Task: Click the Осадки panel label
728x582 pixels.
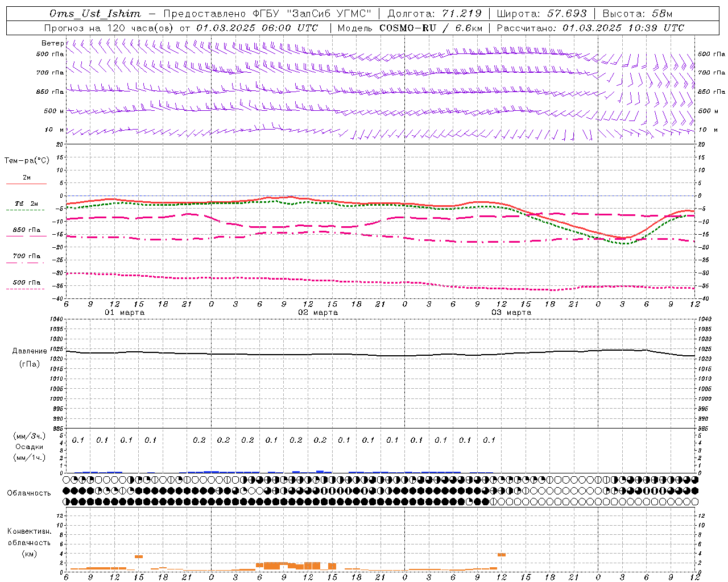Action: [x=30, y=447]
